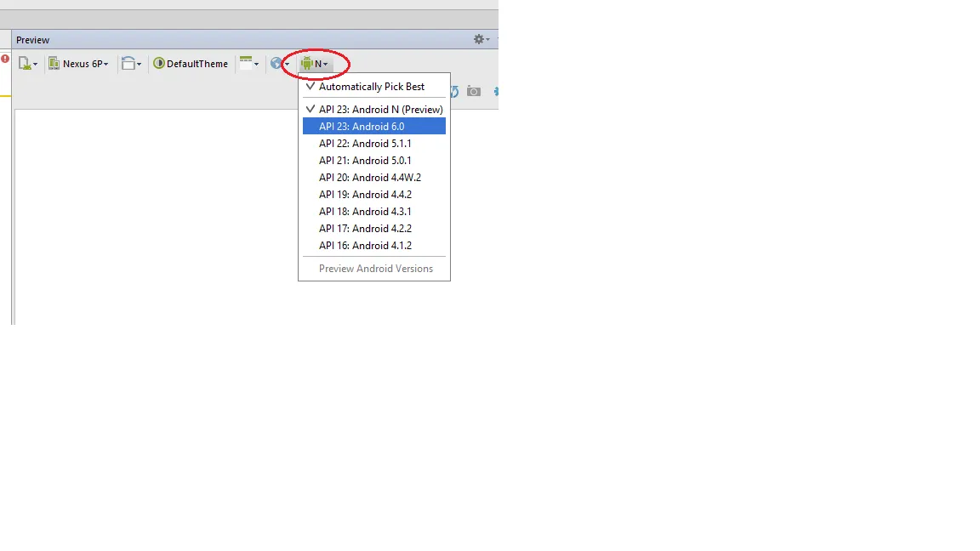Select API 22: Android 5.1.1
980x551 pixels.
click(374, 143)
